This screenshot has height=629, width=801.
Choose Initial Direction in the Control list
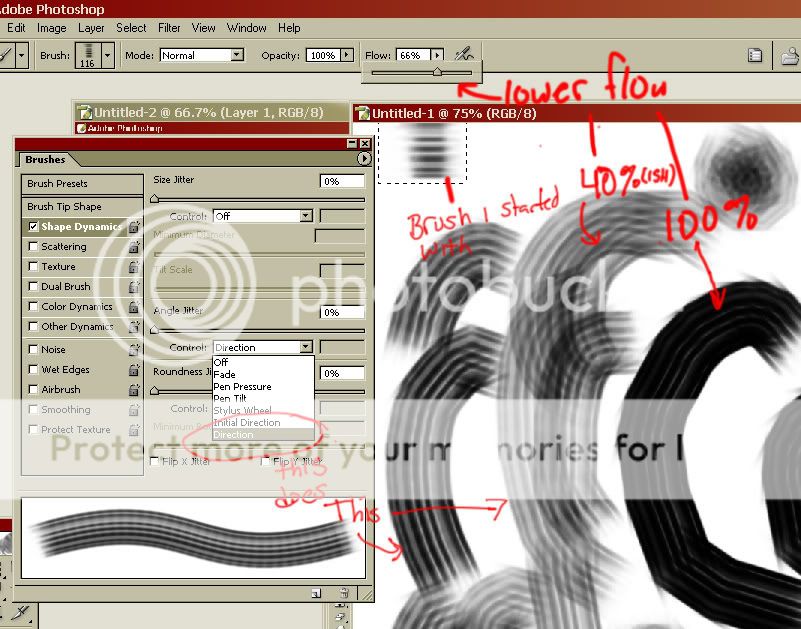pyautogui.click(x=263, y=423)
